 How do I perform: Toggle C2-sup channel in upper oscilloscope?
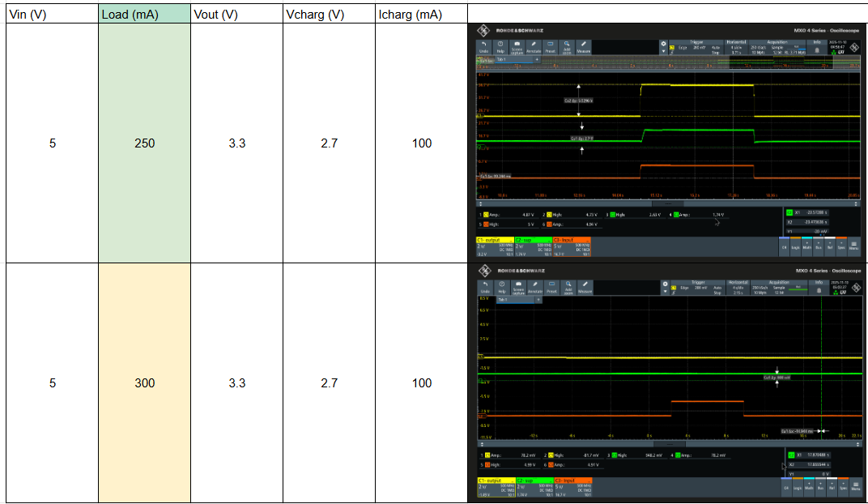pyautogui.click(x=534, y=247)
